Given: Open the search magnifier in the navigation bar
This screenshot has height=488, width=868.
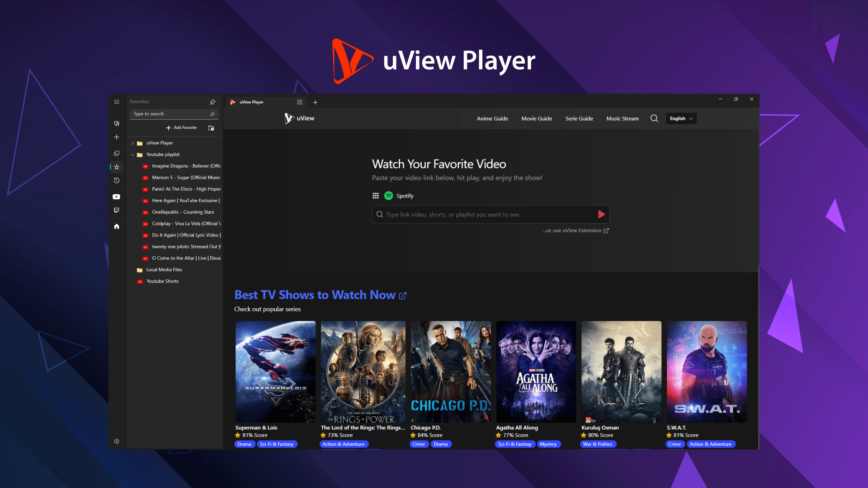Looking at the screenshot, I should pyautogui.click(x=654, y=118).
